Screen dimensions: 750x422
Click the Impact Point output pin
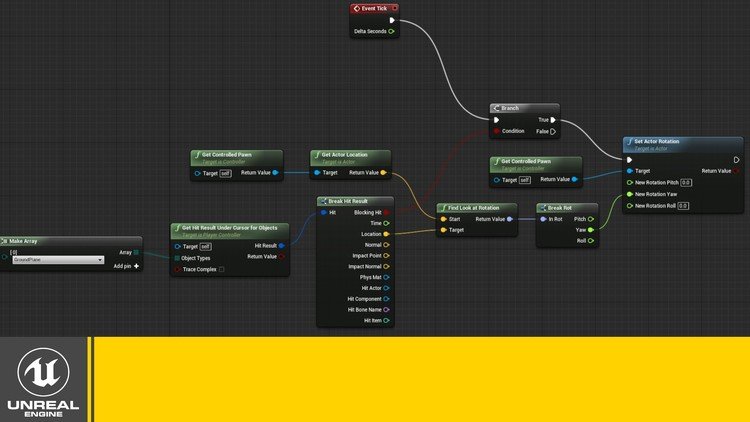coord(386,256)
